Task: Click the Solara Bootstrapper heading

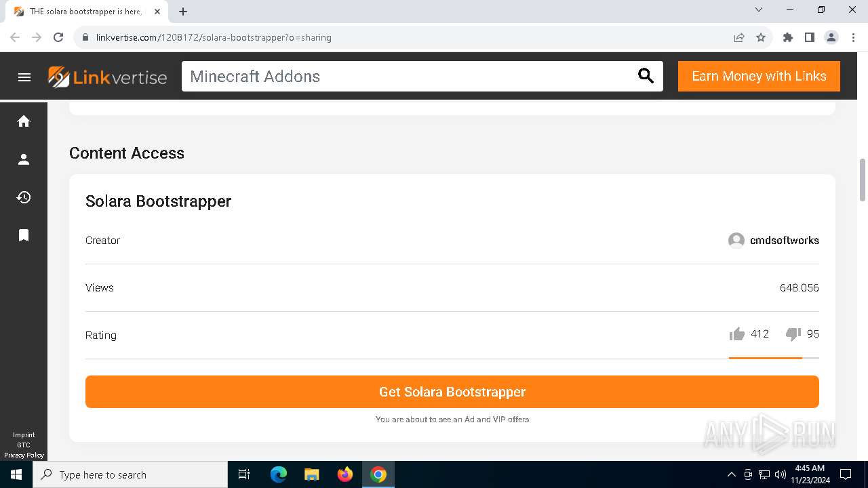Action: (x=158, y=201)
